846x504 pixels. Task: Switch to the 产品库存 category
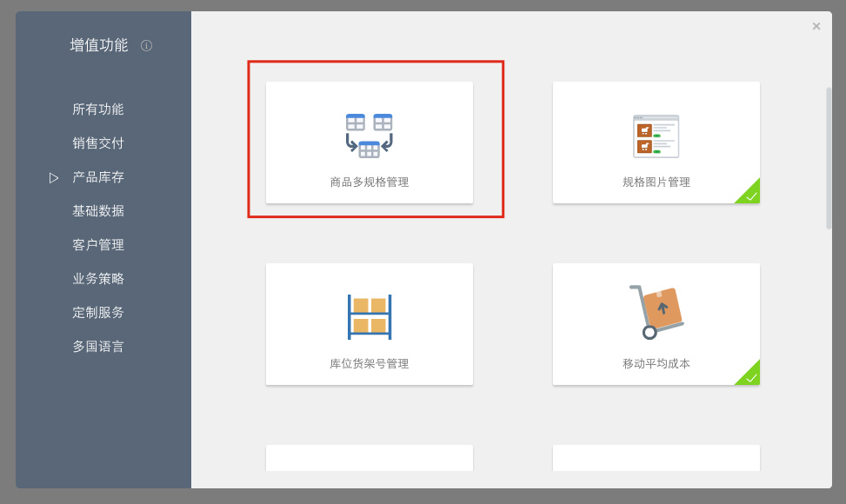pyautogui.click(x=98, y=177)
